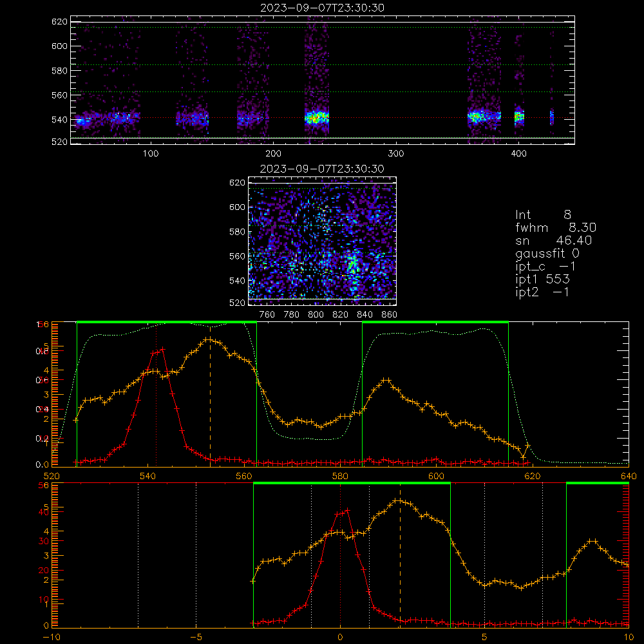Click the '-5' x-axis label of the bottom plot
The image size is (644, 644).
tap(196, 638)
